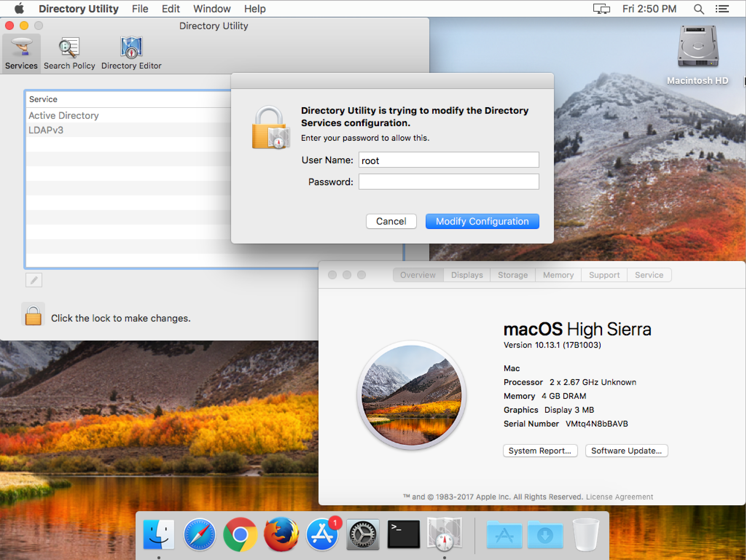The width and height of the screenshot is (746, 560).
Task: Focus the Password input field
Action: 449,182
